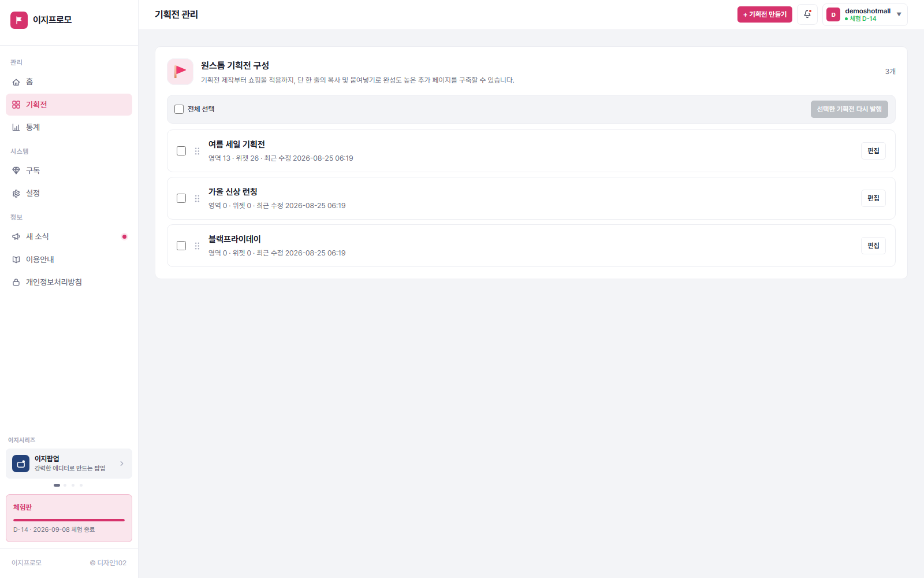Click the demoshotmall avatar icon
The height and width of the screenshot is (578, 924).
(x=833, y=14)
